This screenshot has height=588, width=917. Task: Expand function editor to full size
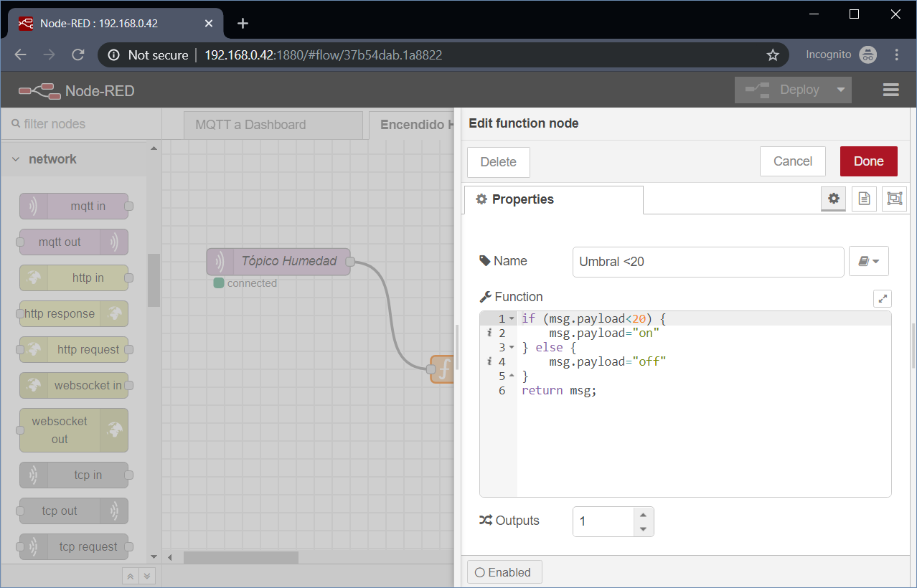[883, 299]
